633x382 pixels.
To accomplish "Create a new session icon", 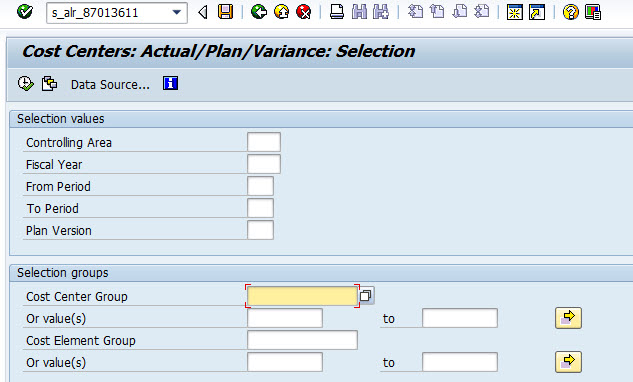I will pos(515,12).
